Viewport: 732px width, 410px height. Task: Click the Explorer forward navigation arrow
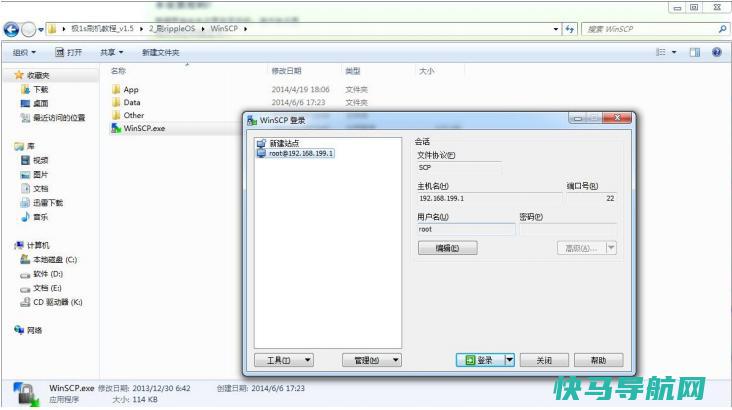click(x=29, y=29)
